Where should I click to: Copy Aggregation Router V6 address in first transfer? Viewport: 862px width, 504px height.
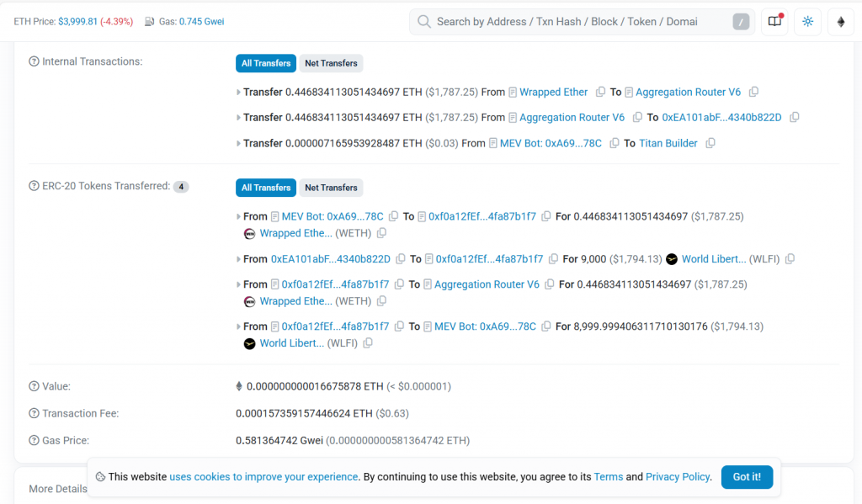[x=753, y=92]
